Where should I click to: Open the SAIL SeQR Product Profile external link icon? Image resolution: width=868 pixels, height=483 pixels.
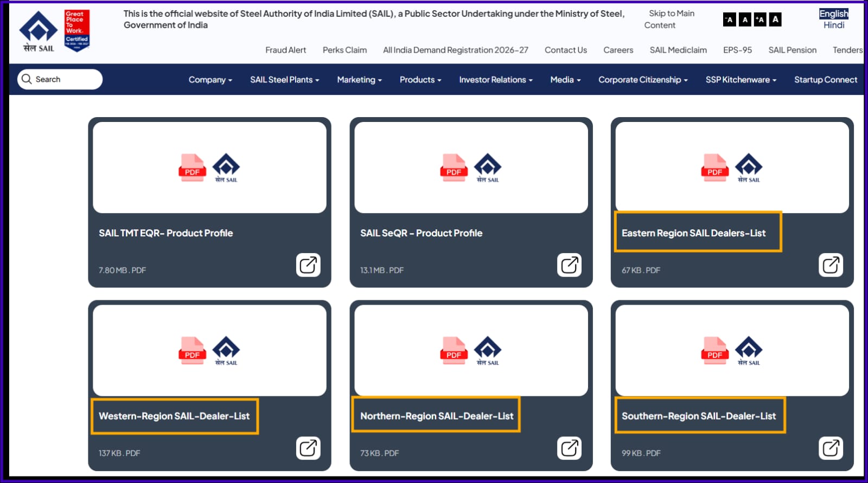pos(569,265)
